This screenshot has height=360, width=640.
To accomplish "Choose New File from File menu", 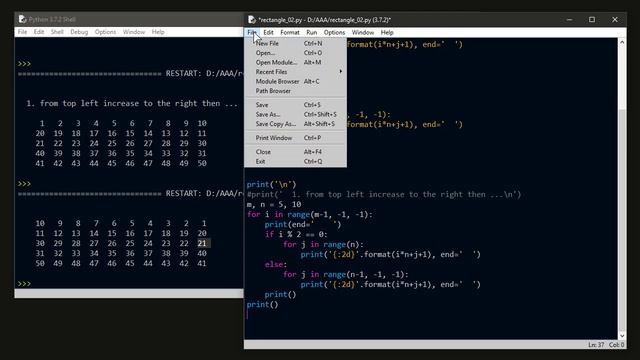I will pos(296,43).
